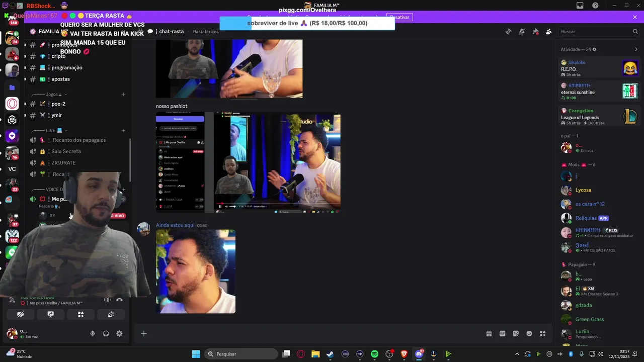644x362 pixels.
Task: Open the sticker picker
Action: point(516,333)
